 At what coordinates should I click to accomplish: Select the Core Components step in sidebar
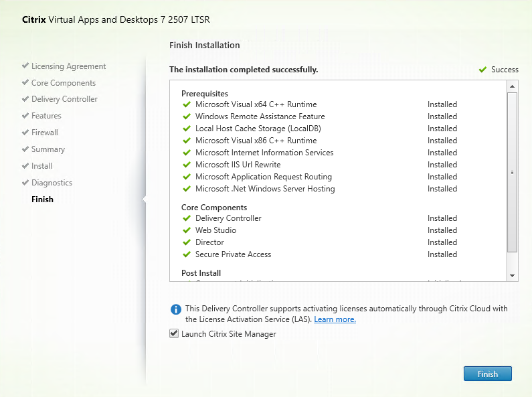(x=63, y=83)
